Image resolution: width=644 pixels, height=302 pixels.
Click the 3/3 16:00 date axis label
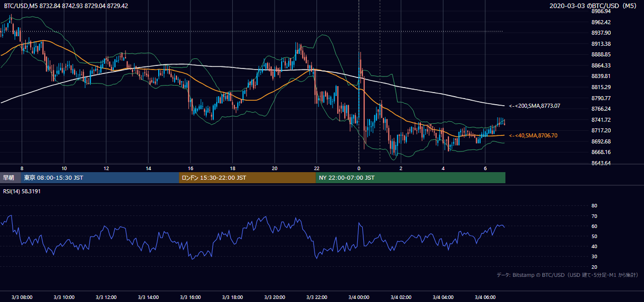pyautogui.click(x=190, y=297)
